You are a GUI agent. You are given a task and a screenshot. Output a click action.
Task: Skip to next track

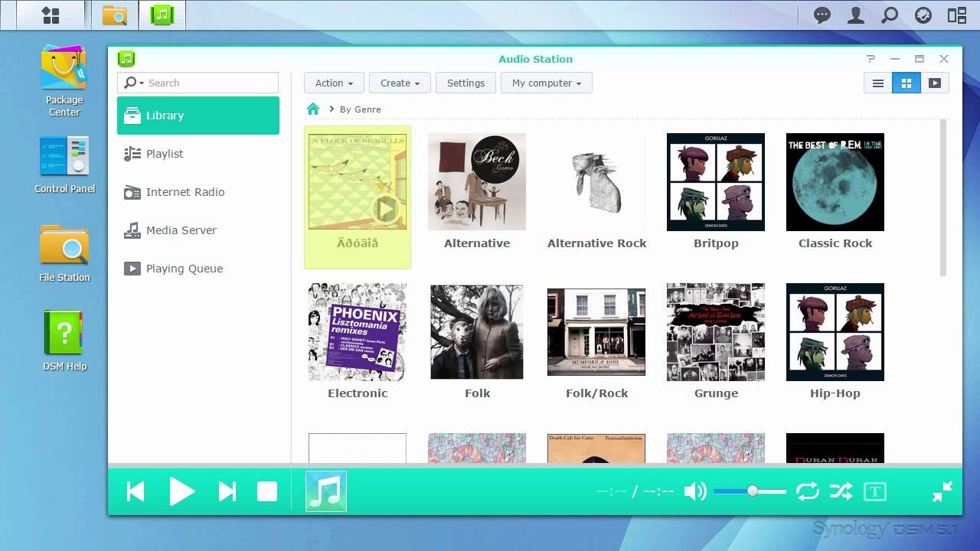coord(227,491)
